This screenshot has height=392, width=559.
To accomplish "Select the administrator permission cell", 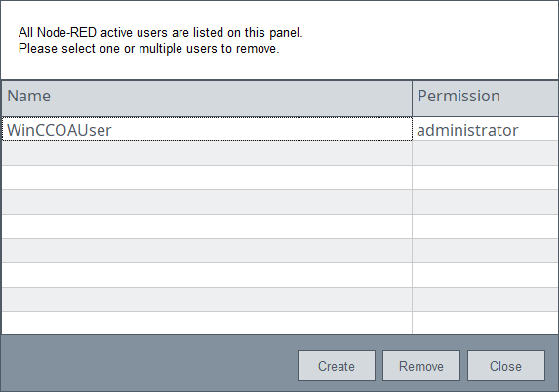I will (x=486, y=129).
